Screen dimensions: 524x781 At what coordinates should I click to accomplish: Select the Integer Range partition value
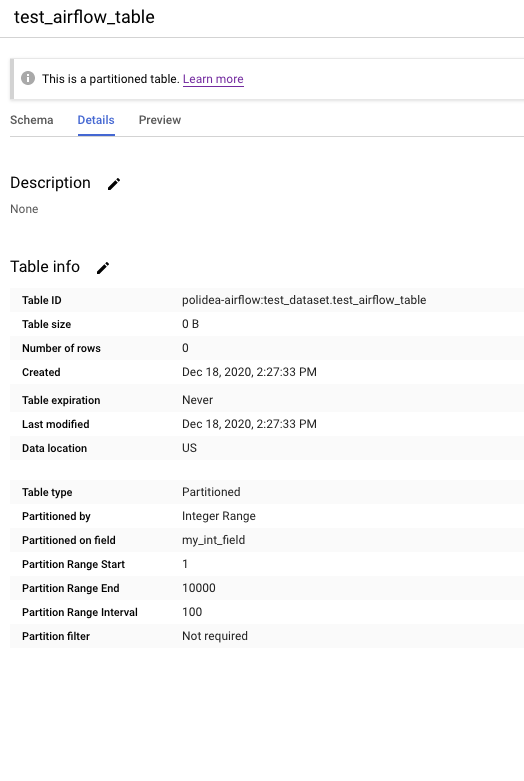[x=219, y=516]
